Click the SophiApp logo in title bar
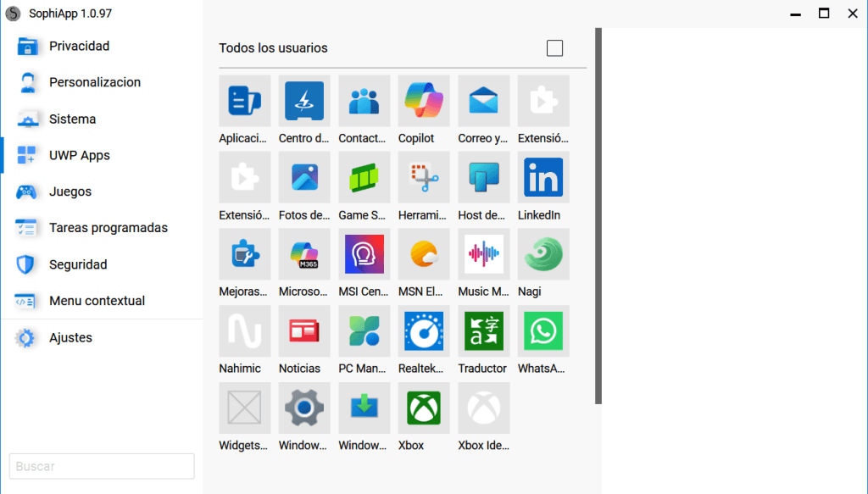The width and height of the screenshot is (868, 494). coord(13,14)
